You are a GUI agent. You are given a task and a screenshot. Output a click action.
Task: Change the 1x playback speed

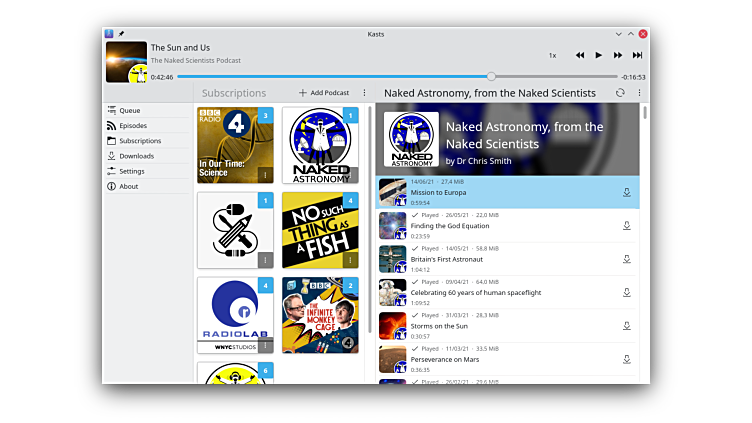[552, 55]
